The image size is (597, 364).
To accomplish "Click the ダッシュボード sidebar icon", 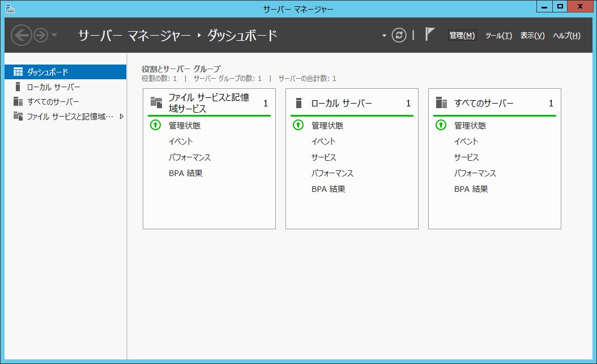I will [18, 72].
